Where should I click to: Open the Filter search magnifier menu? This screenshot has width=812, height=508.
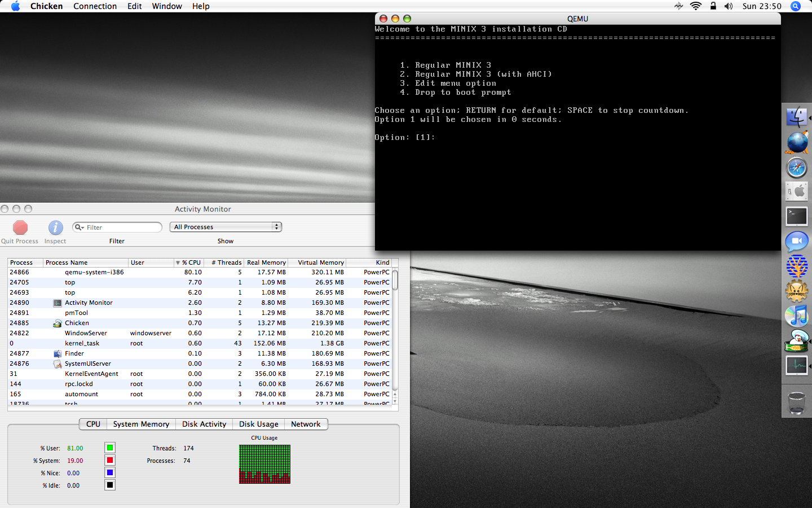[80, 227]
